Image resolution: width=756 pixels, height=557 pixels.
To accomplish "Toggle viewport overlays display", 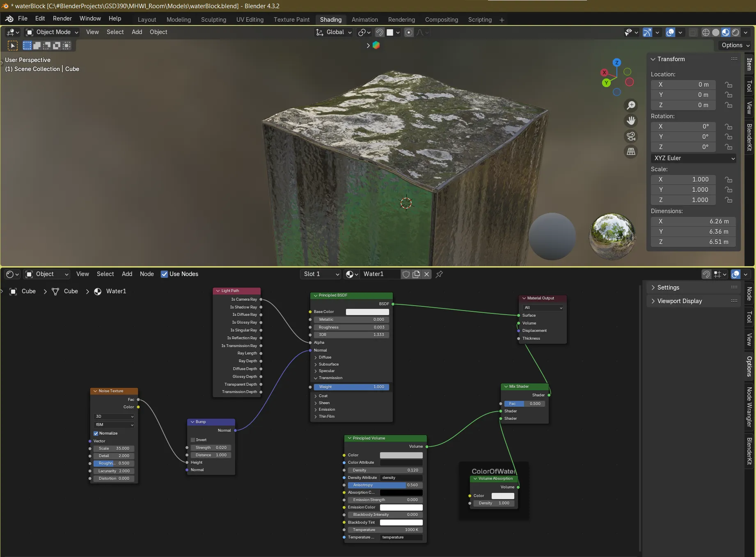I will 670,32.
